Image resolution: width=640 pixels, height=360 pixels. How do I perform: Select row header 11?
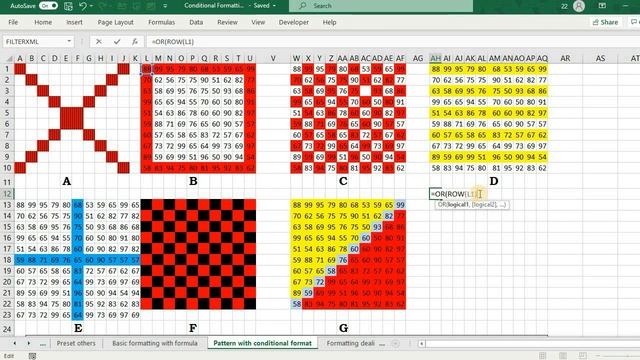click(x=7, y=182)
